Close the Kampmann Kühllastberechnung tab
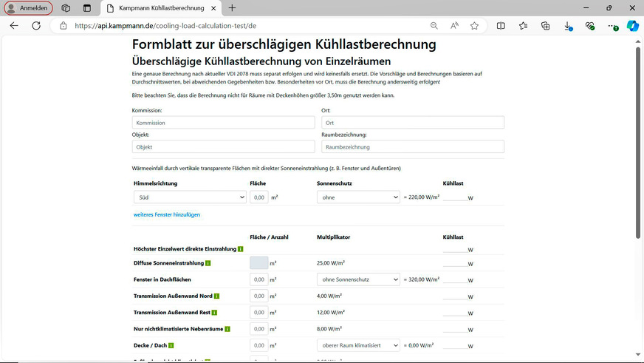 (213, 8)
